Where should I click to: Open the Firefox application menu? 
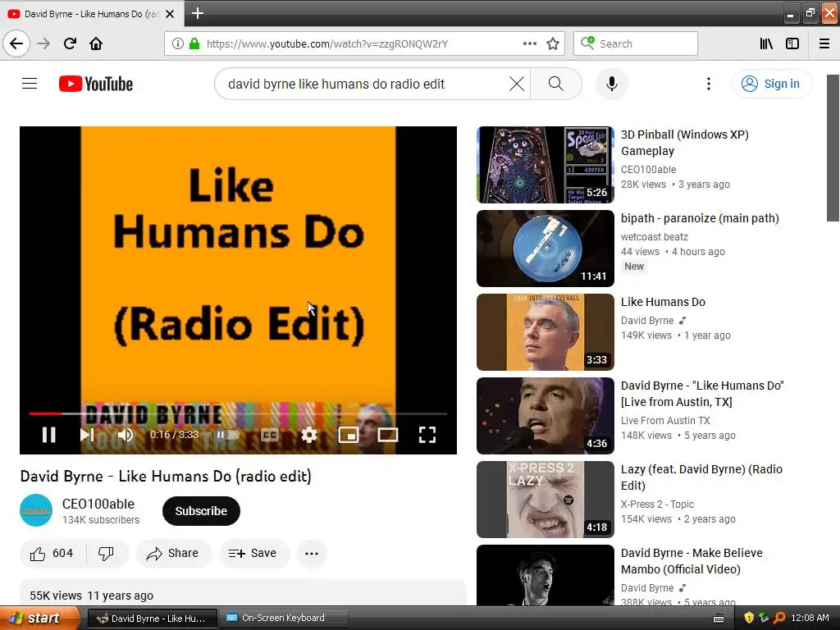[824, 43]
